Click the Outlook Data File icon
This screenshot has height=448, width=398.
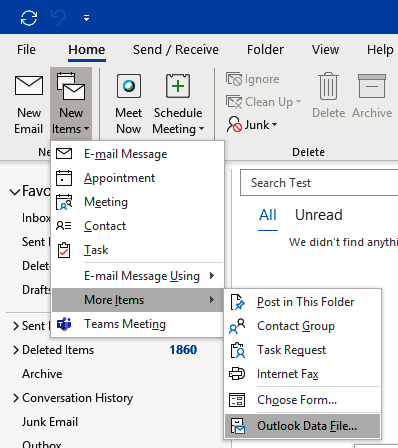click(x=238, y=426)
